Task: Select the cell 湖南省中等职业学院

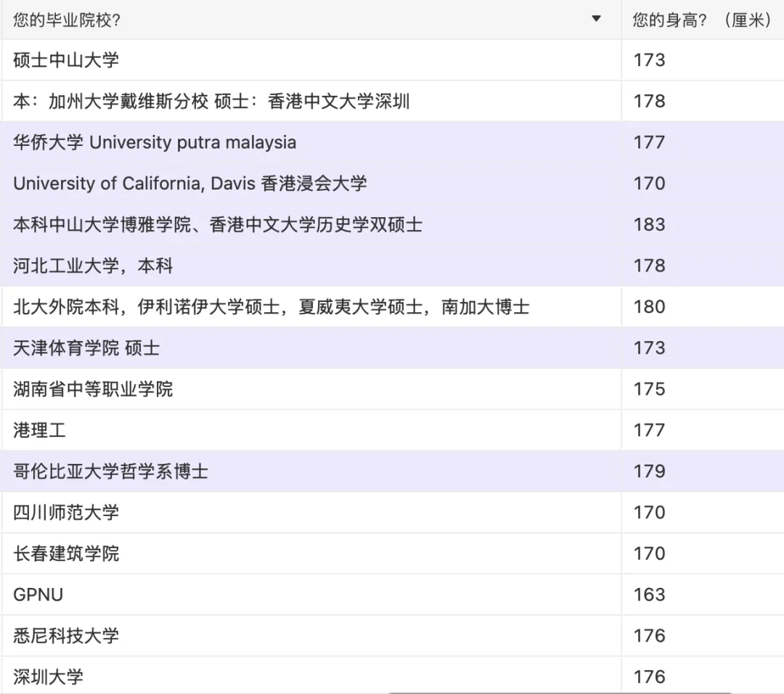Action: coord(311,389)
